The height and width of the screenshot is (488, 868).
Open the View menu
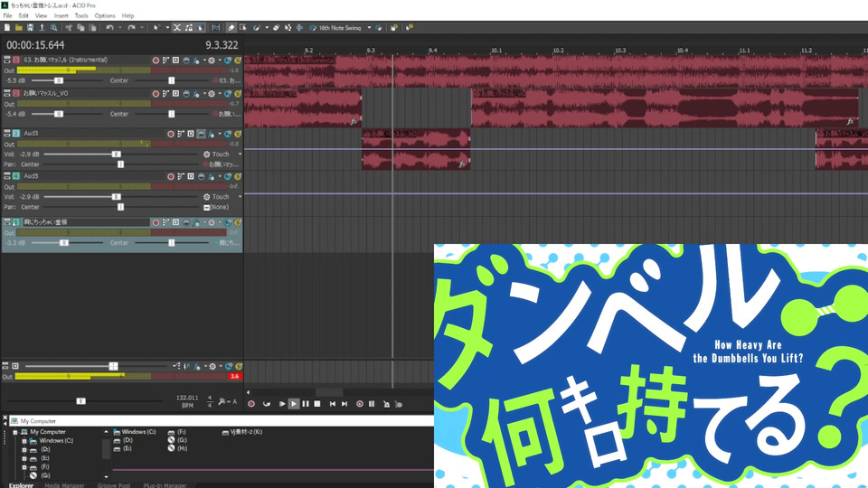click(41, 15)
